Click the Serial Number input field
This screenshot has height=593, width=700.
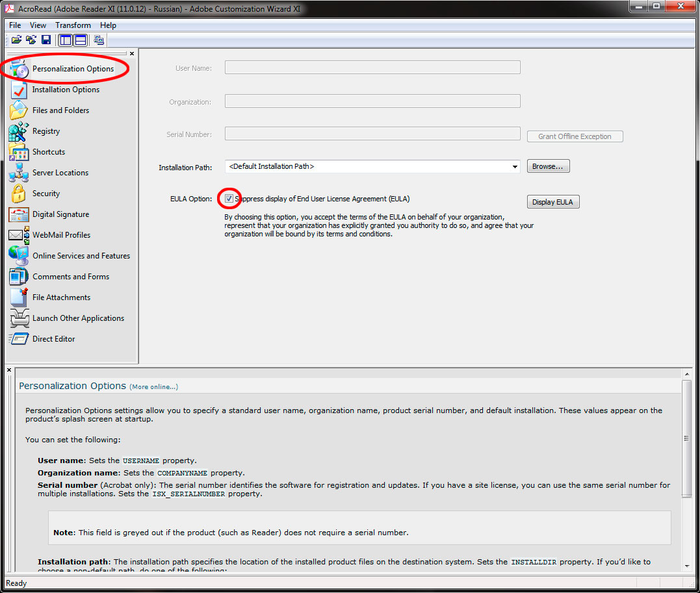pyautogui.click(x=372, y=133)
